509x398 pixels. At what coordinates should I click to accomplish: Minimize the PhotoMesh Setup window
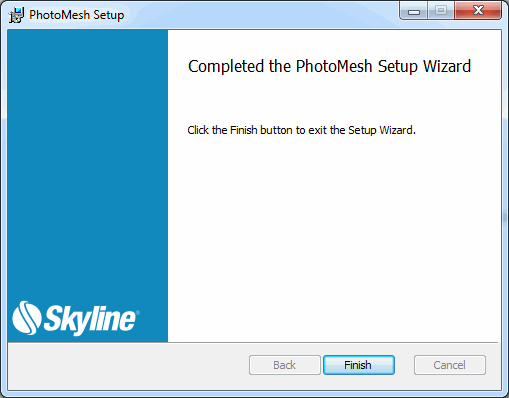click(x=414, y=11)
